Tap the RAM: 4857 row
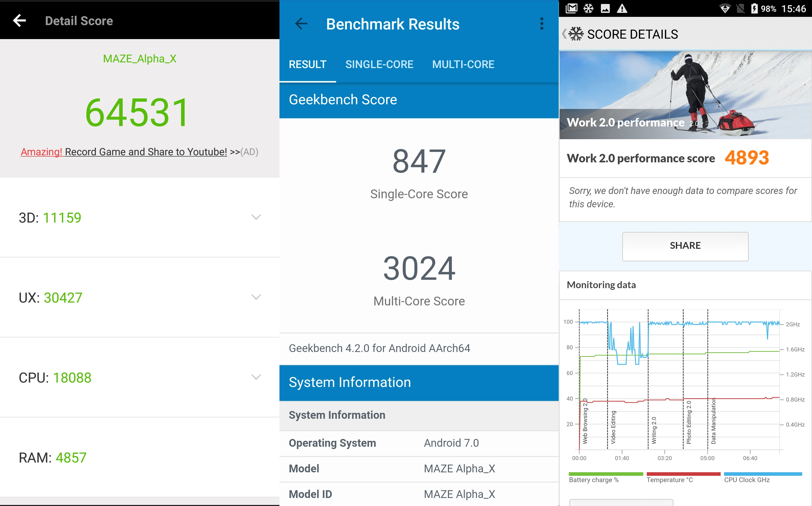The width and height of the screenshot is (812, 506). click(x=139, y=458)
